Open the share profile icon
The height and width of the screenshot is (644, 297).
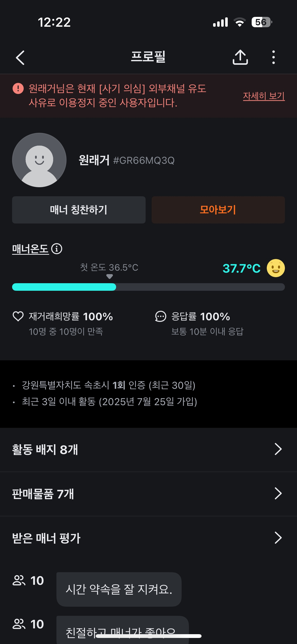click(x=240, y=57)
